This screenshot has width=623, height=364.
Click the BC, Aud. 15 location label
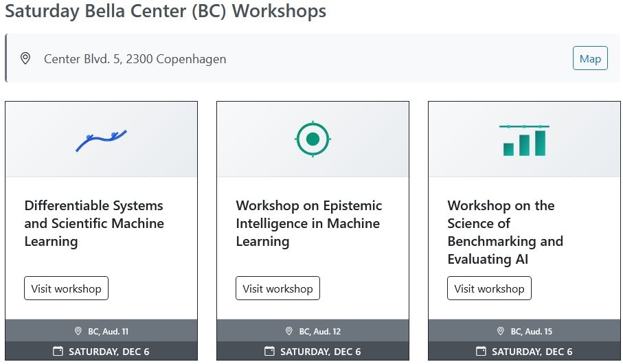pos(531,332)
